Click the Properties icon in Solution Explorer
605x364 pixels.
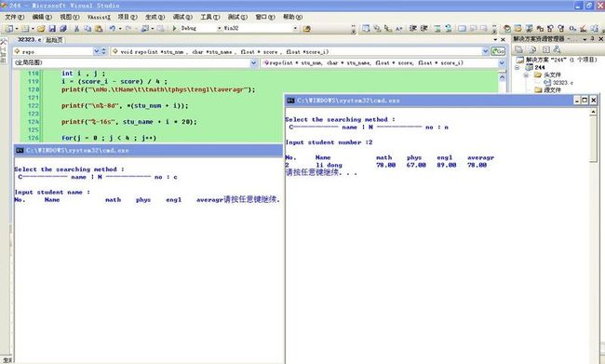519,49
